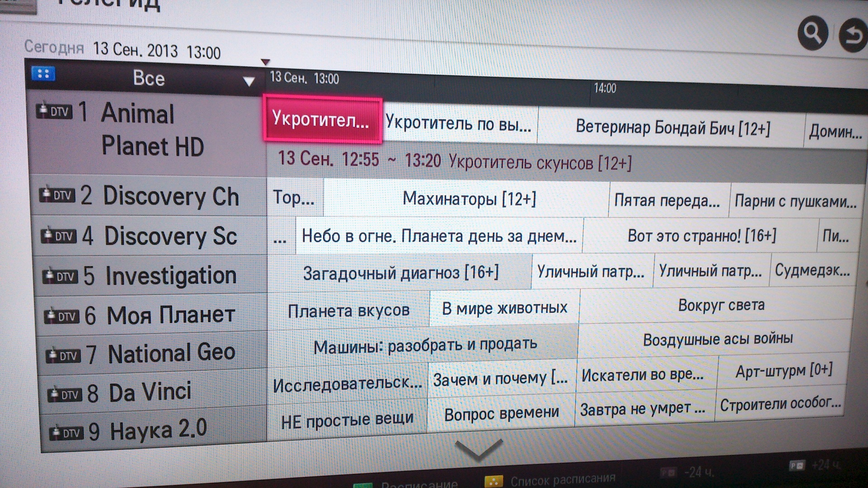Select program Вот это странно! [16+]
Image resolution: width=868 pixels, height=488 pixels.
point(700,236)
